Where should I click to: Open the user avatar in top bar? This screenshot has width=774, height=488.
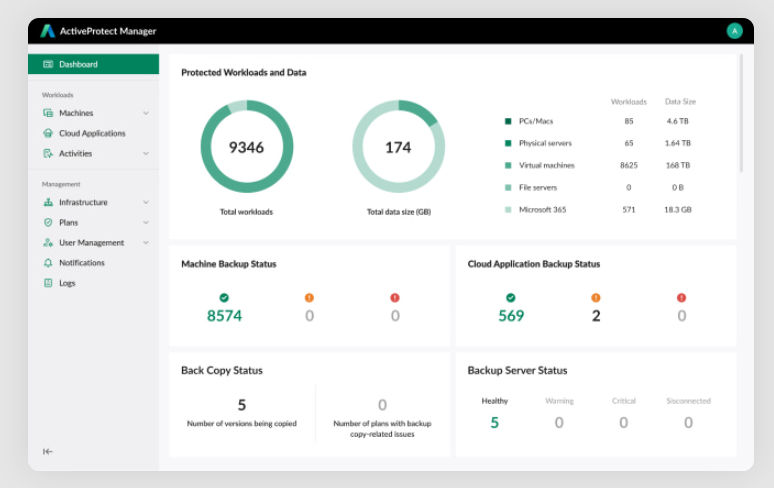[x=734, y=31]
